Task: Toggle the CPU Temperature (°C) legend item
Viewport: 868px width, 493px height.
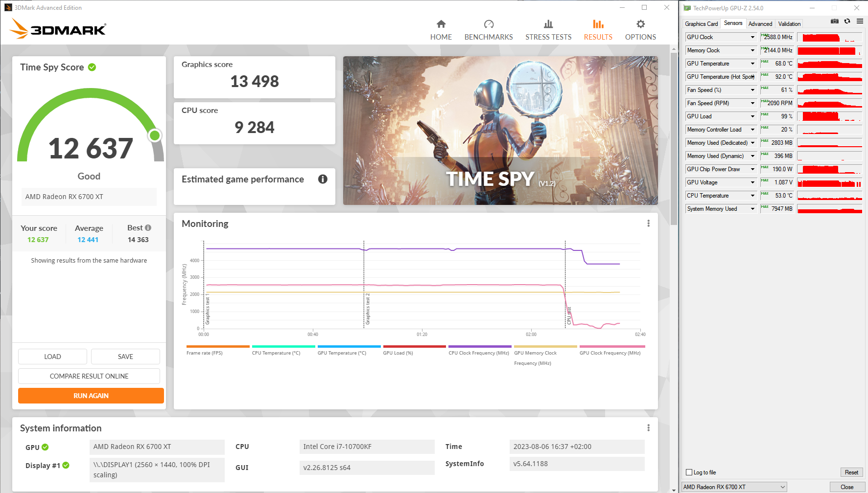Action: click(x=283, y=350)
